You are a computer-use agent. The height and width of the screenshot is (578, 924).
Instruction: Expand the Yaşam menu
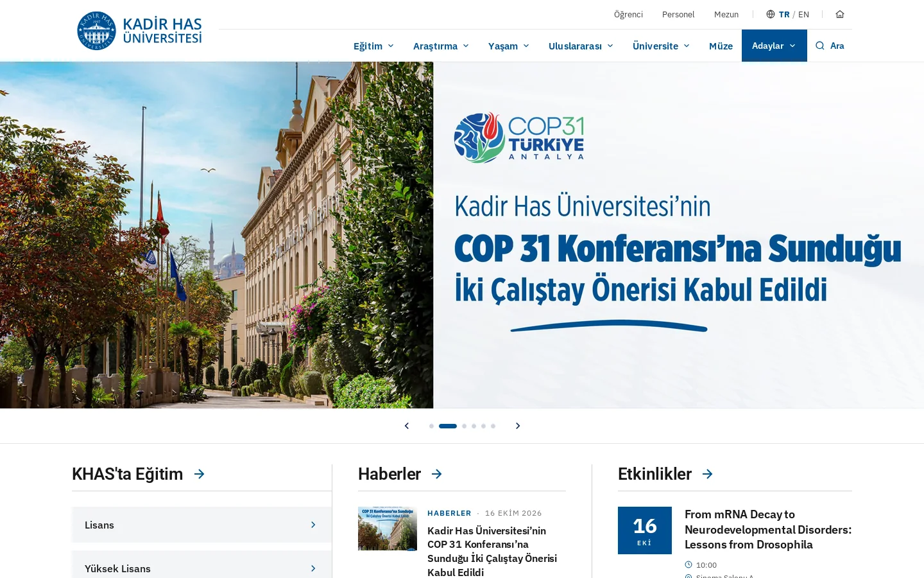[508, 46]
